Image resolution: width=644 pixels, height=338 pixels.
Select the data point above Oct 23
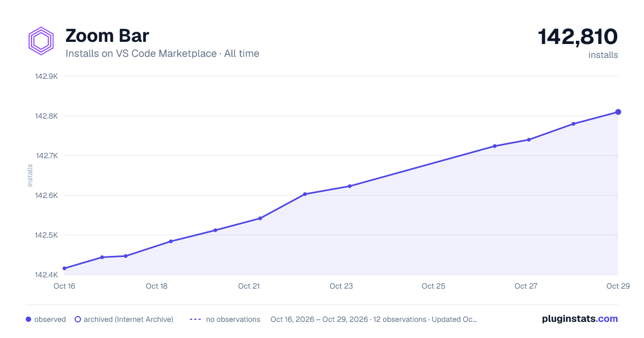[349, 186]
